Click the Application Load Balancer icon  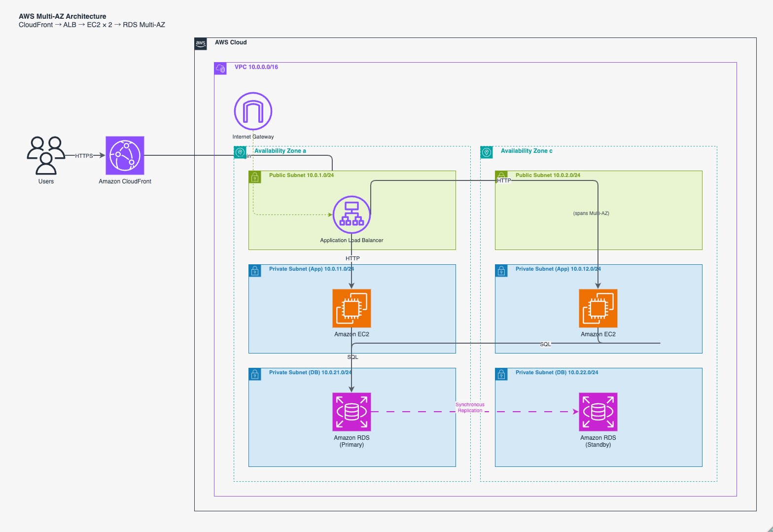[352, 215]
